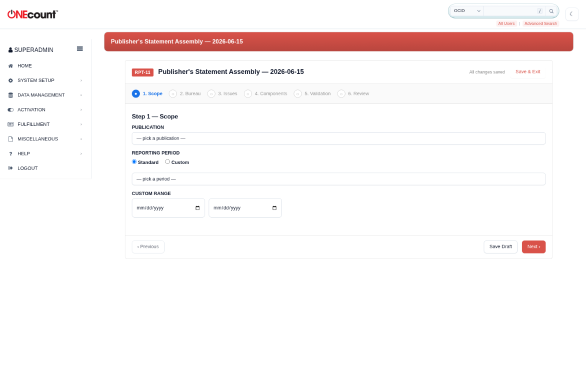Go to step 6 Review
Screen dimensions: 586x366
pyautogui.click(x=353, y=93)
